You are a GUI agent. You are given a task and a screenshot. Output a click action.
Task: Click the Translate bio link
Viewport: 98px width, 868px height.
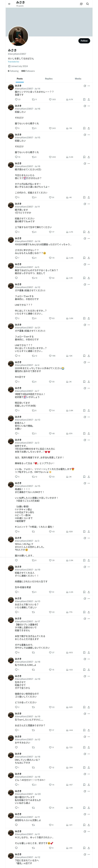tap(14, 62)
